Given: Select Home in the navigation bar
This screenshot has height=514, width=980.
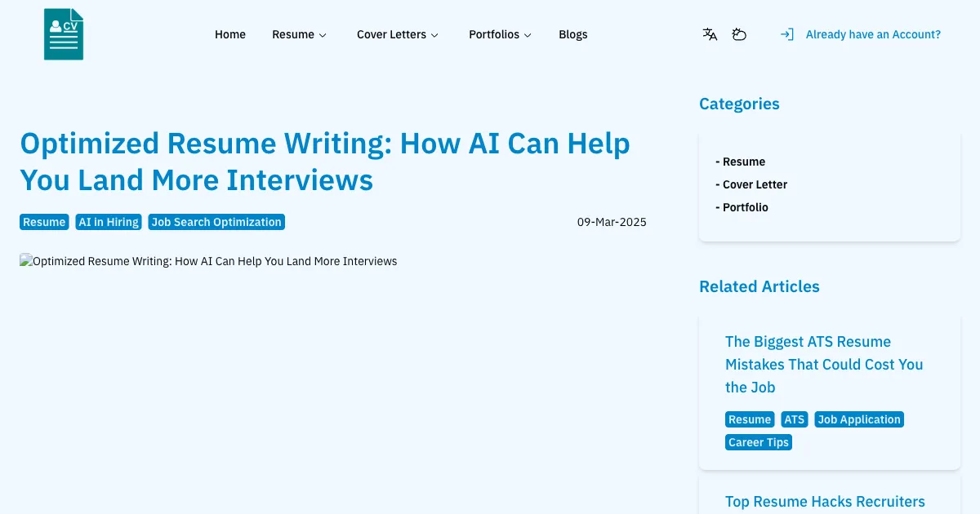Looking at the screenshot, I should (229, 34).
